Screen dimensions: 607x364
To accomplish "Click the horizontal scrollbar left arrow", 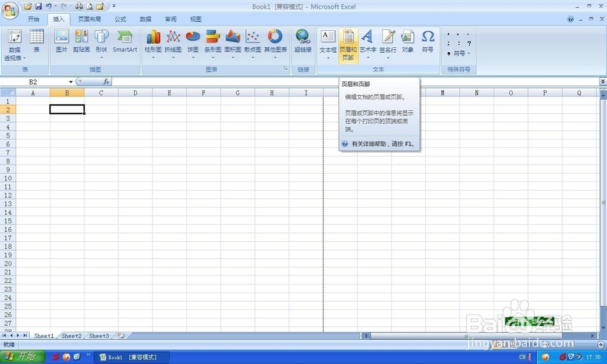I will coord(366,335).
